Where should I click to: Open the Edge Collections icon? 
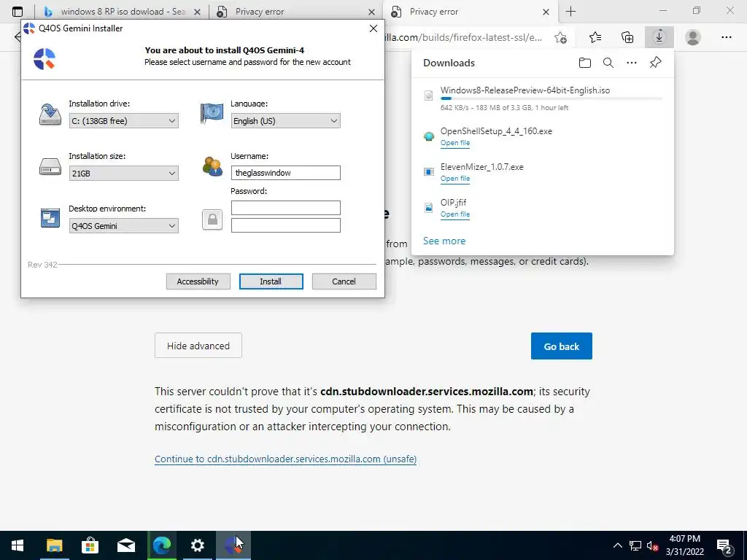tap(627, 37)
